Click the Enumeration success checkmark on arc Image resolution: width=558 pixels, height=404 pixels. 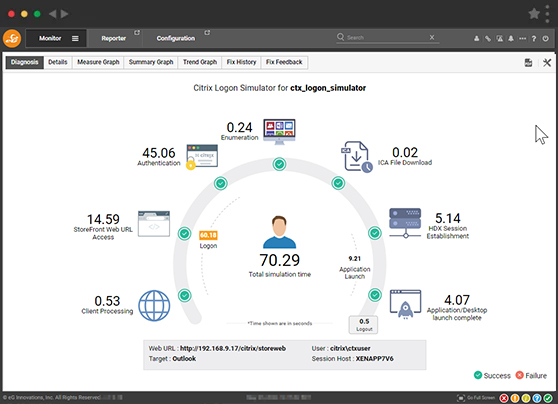[x=279, y=164]
